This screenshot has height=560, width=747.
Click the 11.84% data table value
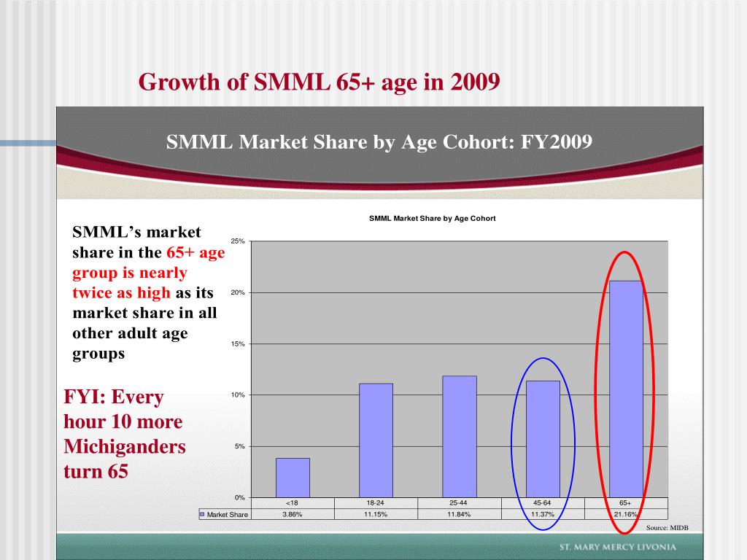459,514
